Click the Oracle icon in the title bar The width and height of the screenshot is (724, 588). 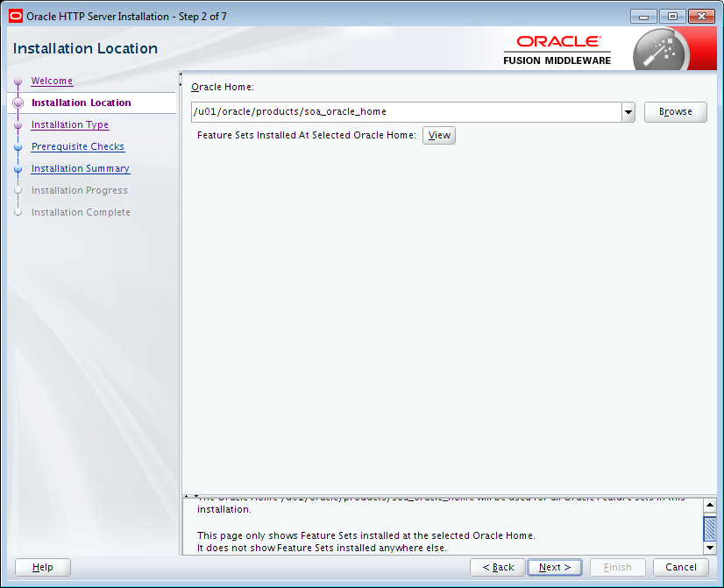click(x=14, y=15)
